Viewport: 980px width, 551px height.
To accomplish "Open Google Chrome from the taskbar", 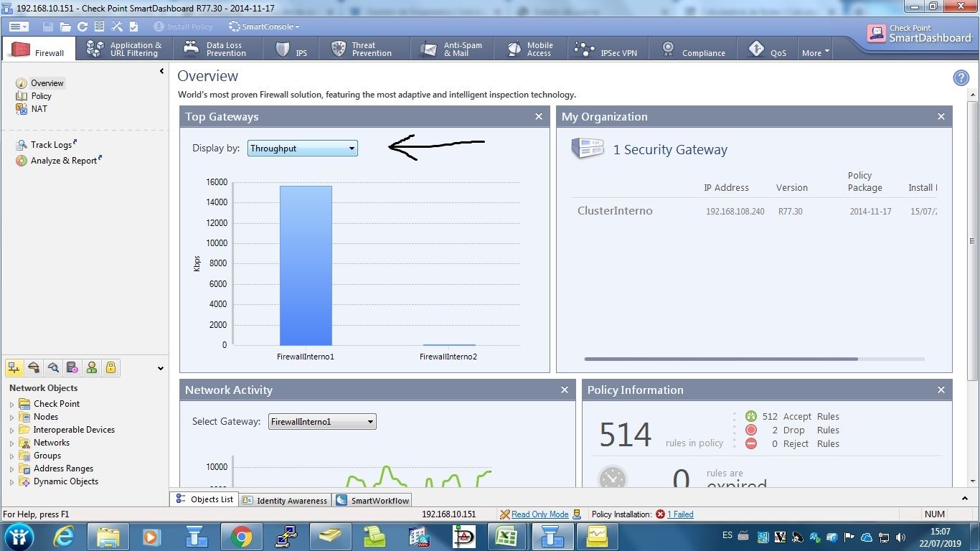I will point(241,537).
